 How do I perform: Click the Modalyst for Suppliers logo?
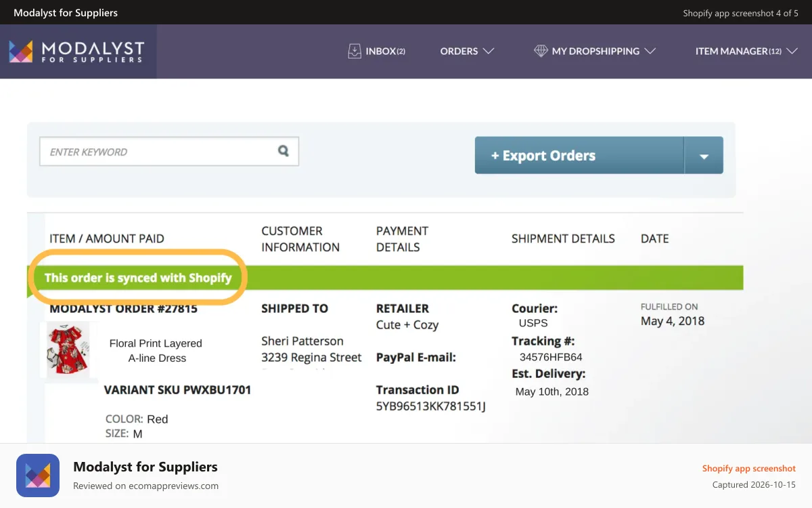click(76, 51)
